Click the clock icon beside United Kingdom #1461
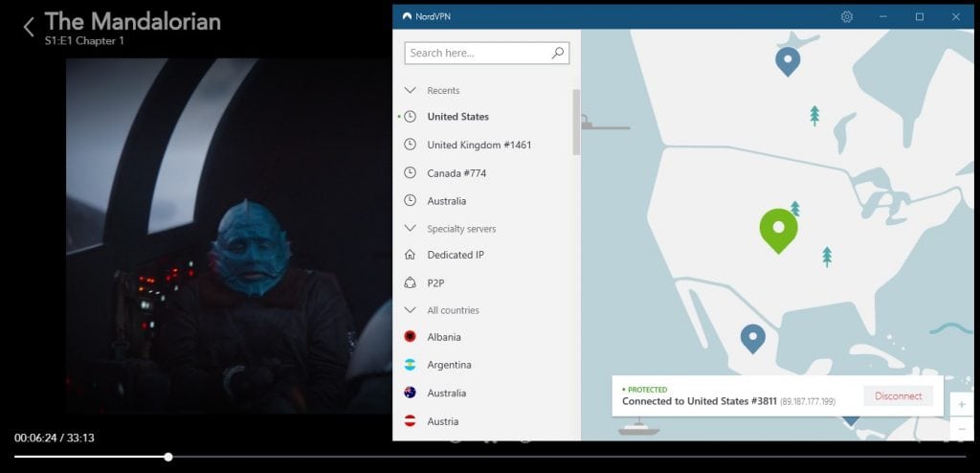 tap(410, 145)
